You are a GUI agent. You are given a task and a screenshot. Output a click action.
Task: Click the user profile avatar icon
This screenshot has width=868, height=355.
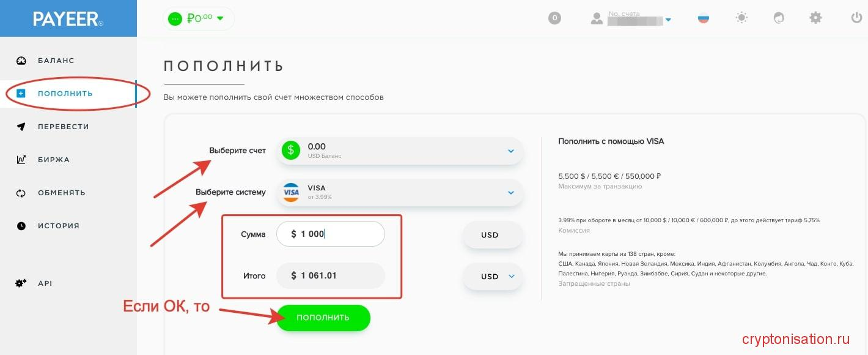click(x=597, y=18)
